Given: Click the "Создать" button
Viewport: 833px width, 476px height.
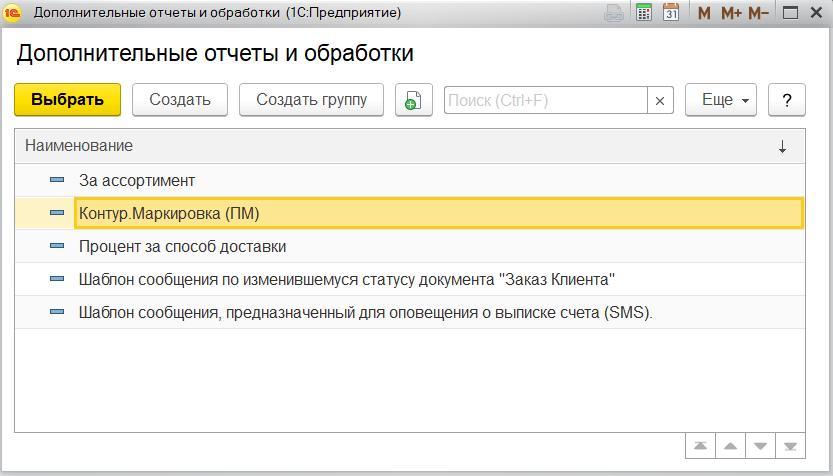Looking at the screenshot, I should pos(180,100).
